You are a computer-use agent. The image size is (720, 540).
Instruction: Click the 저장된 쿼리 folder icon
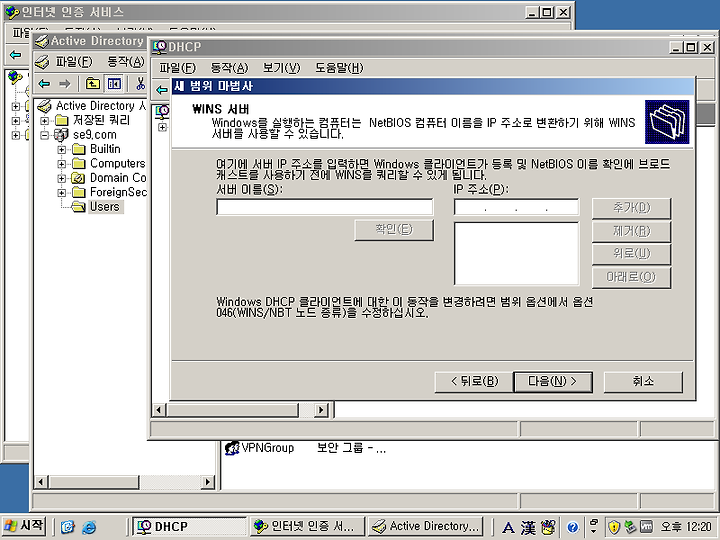(x=62, y=120)
